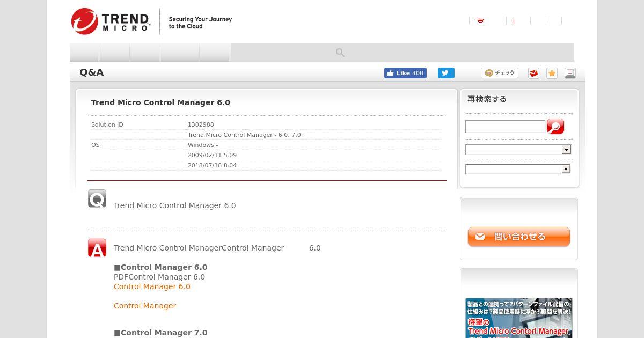Viewport: 644px width, 338px height.
Task: Open the second dropdown in 再検索する panel
Action: tap(518, 169)
